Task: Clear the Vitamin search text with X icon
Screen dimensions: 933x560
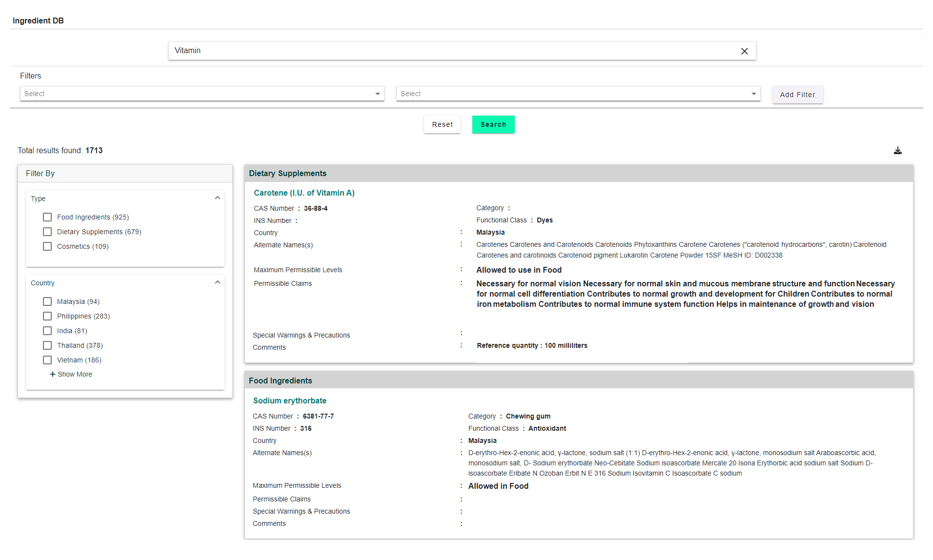Action: tap(744, 51)
